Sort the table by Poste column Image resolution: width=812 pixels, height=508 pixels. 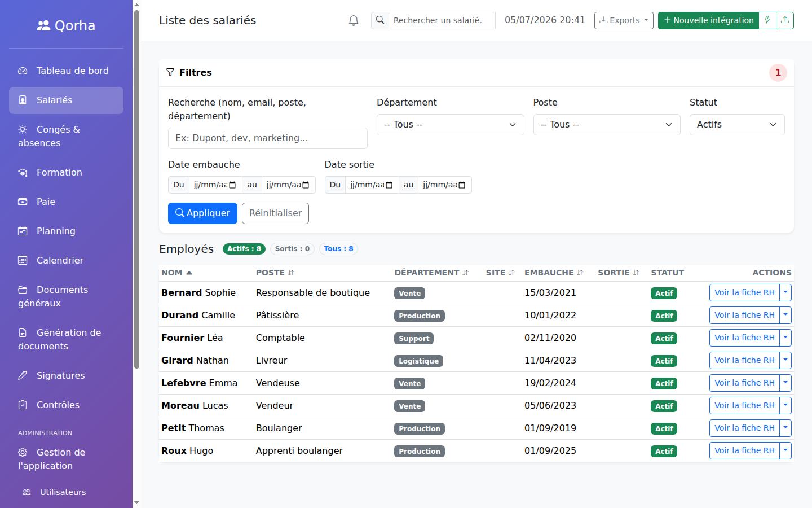click(x=275, y=273)
